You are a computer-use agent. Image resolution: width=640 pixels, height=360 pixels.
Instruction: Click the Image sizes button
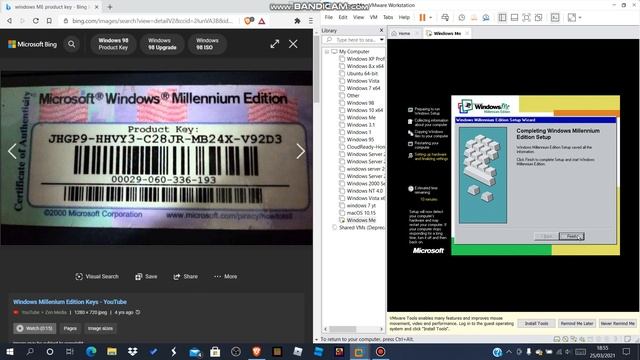(100, 328)
